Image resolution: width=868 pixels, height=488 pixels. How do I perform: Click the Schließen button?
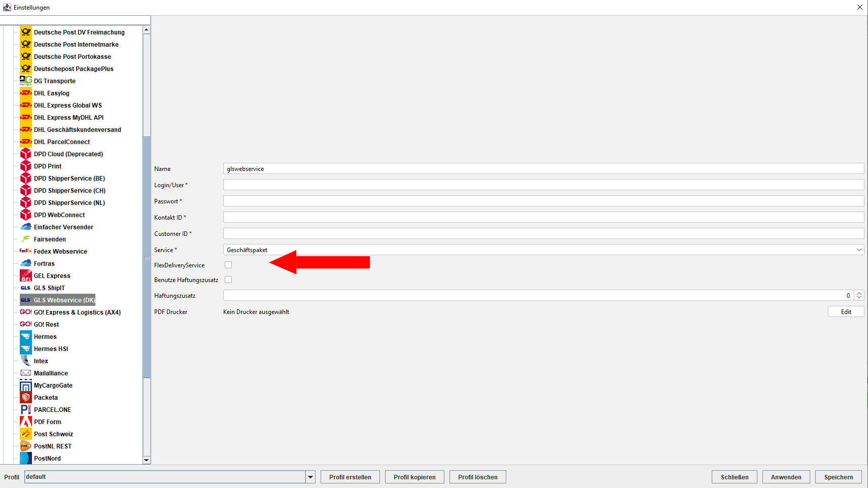tap(735, 477)
